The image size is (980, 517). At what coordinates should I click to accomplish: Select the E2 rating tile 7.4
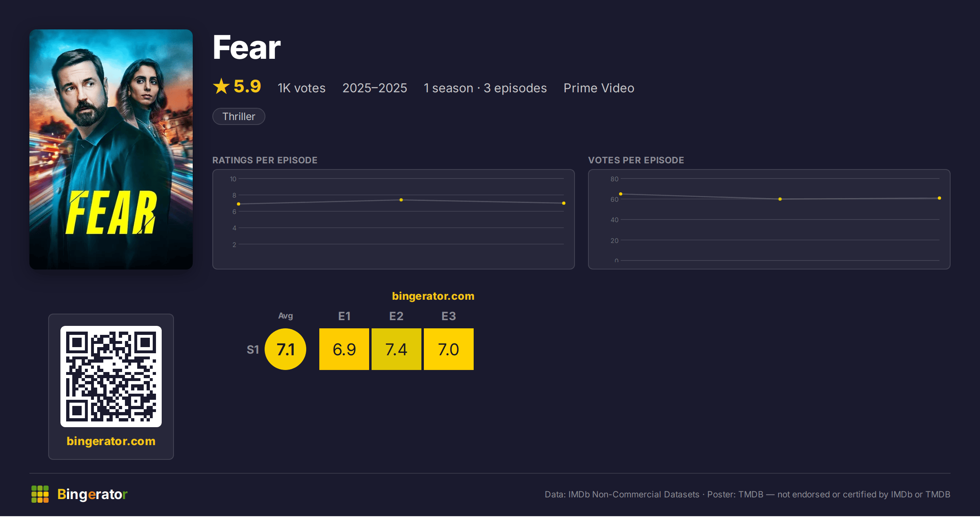(396, 349)
